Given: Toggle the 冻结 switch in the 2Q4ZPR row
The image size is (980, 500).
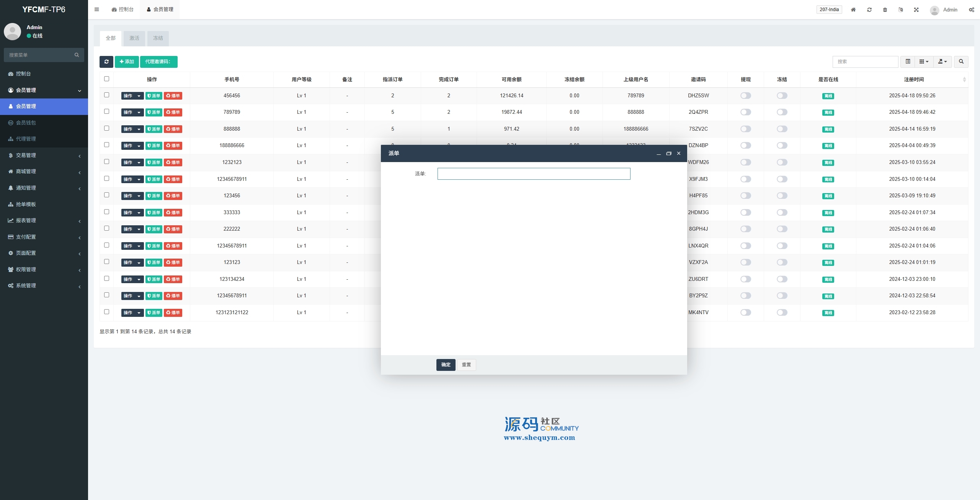Looking at the screenshot, I should 782,112.
